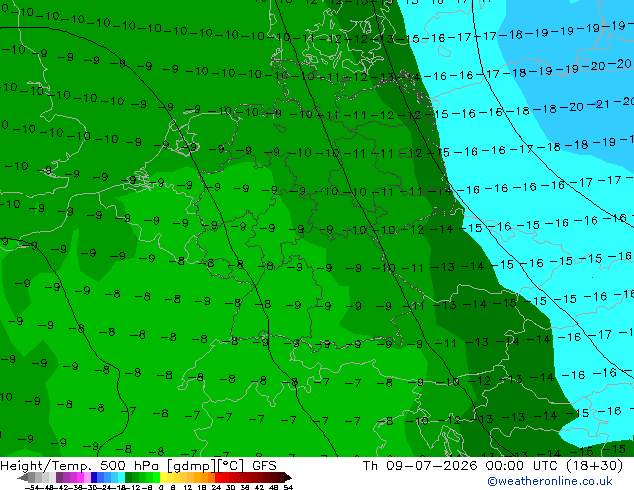Open the weatheronline.co.uk link

549,481
